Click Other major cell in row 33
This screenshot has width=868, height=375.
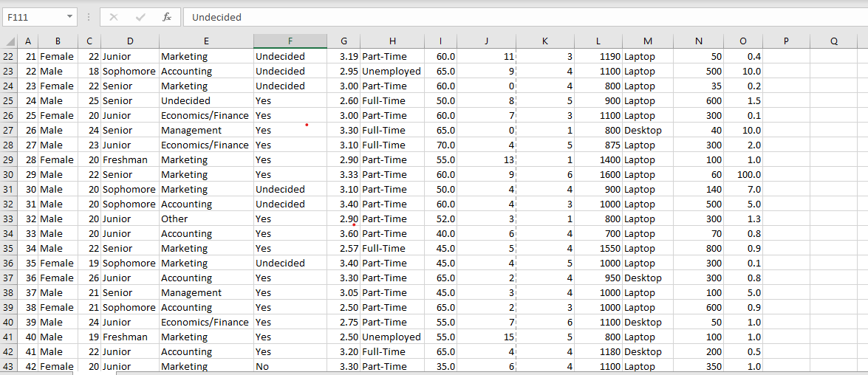point(207,219)
